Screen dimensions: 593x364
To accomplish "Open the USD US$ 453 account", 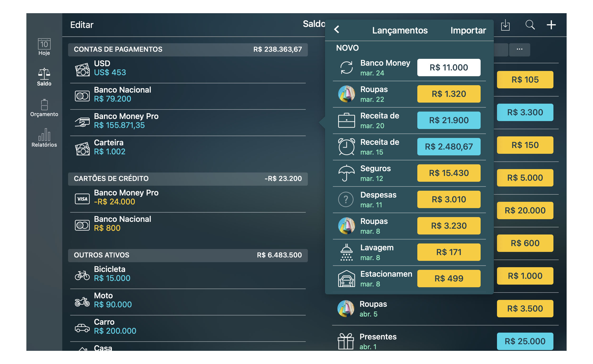I will tap(188, 70).
